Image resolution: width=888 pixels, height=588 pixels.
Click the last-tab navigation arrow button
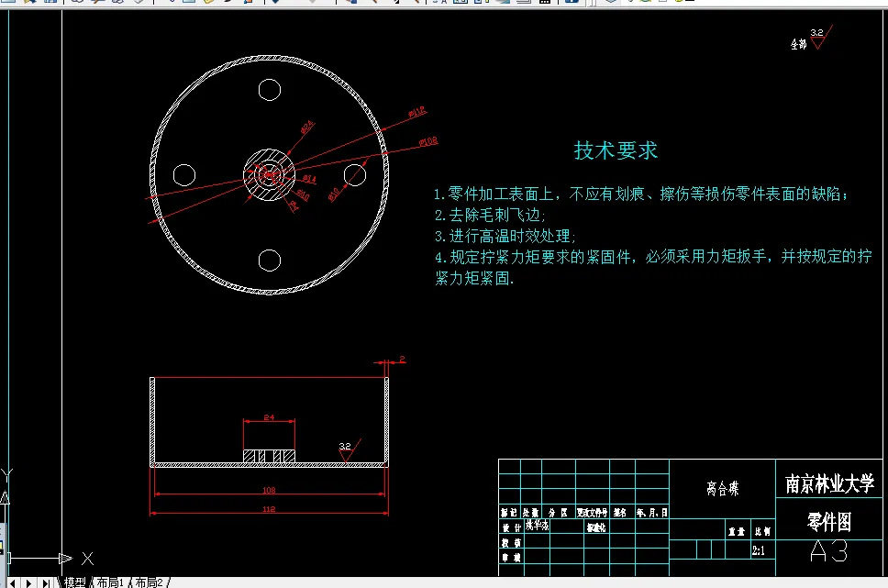click(x=44, y=581)
